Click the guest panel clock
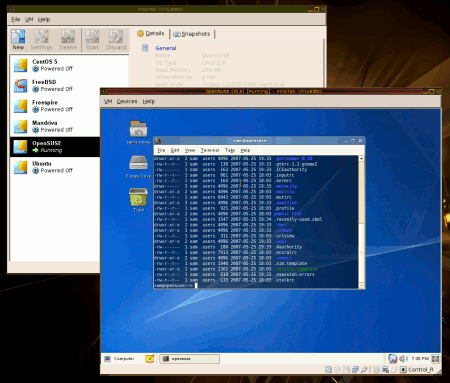This screenshot has height=383, width=450. click(420, 359)
